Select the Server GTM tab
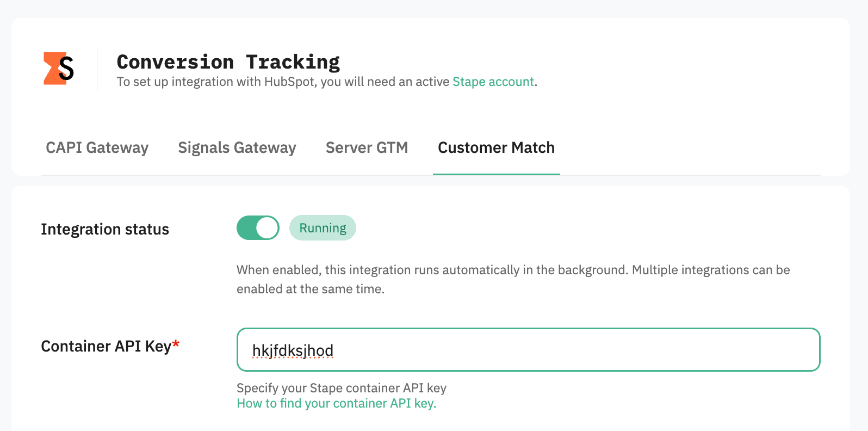Viewport: 868px width, 431px height. [x=367, y=147]
